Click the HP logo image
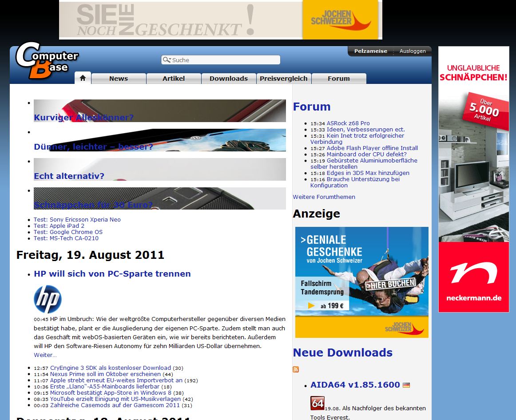516x420 pixels. 48,299
